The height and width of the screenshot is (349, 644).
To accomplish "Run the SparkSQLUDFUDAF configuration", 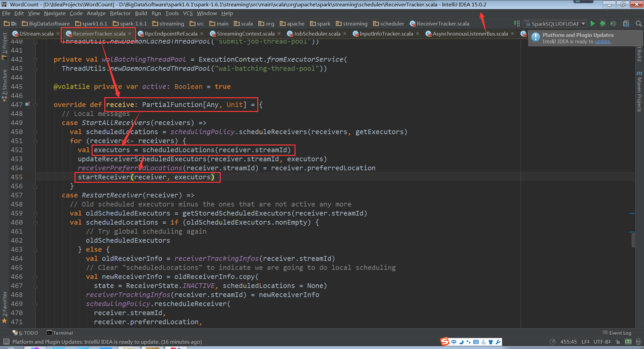I will pyautogui.click(x=593, y=23).
